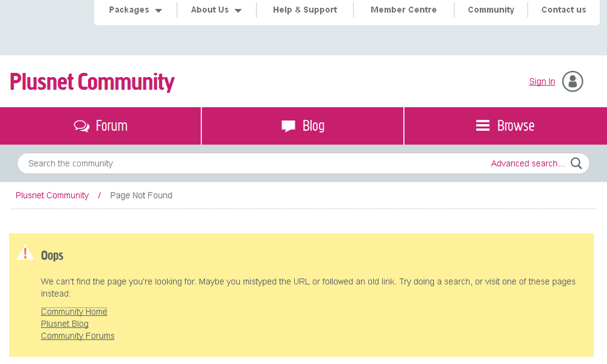This screenshot has height=364, width=607.
Task: Open Help & Support
Action: [x=305, y=10]
